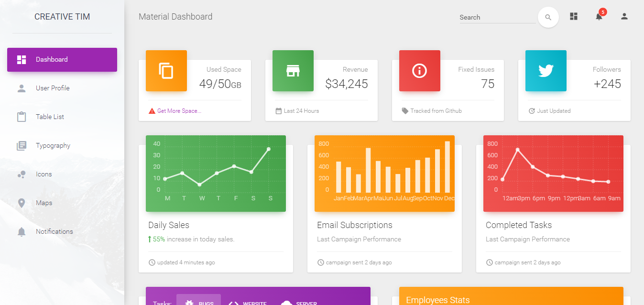Open the account profile icon top right
Image resolution: width=644 pixels, height=305 pixels.
coord(624,16)
